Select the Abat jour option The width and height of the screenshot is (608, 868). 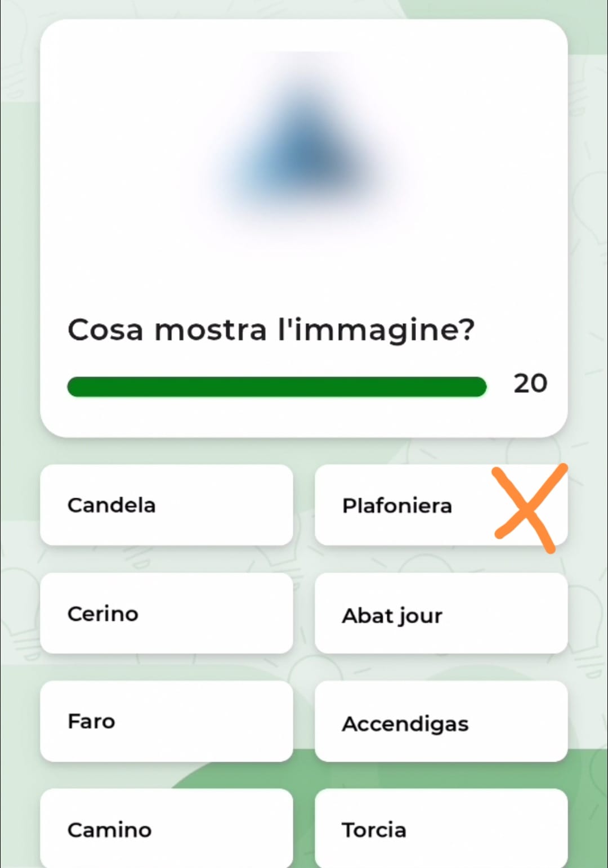point(441,613)
